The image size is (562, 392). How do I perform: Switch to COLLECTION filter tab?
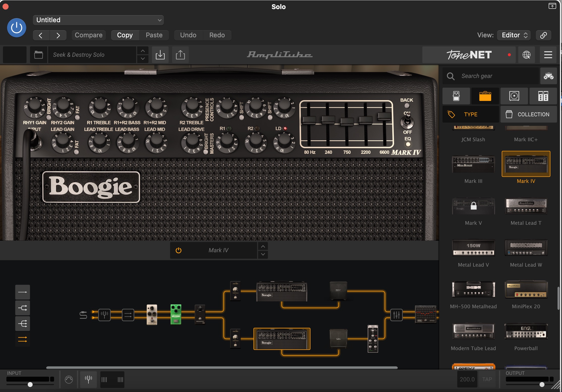(529, 114)
